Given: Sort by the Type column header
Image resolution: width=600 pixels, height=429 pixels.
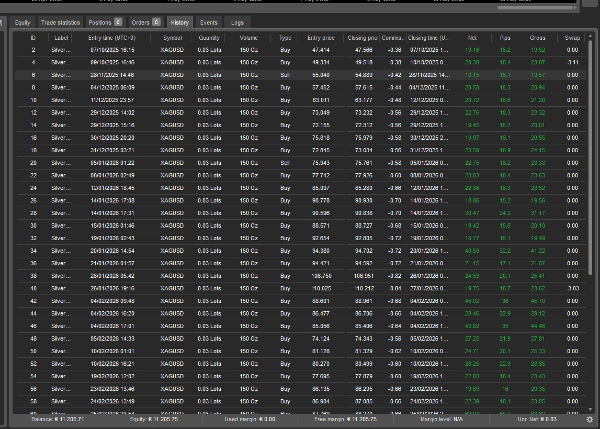Looking at the screenshot, I should 285,38.
